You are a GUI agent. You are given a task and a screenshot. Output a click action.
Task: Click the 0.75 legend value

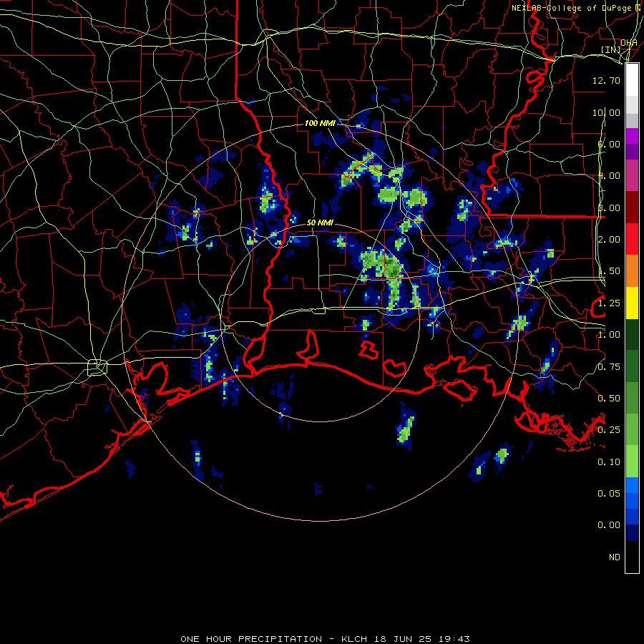609,367
